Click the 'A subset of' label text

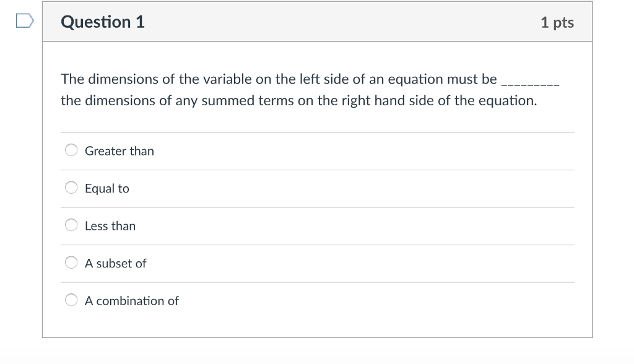115,263
